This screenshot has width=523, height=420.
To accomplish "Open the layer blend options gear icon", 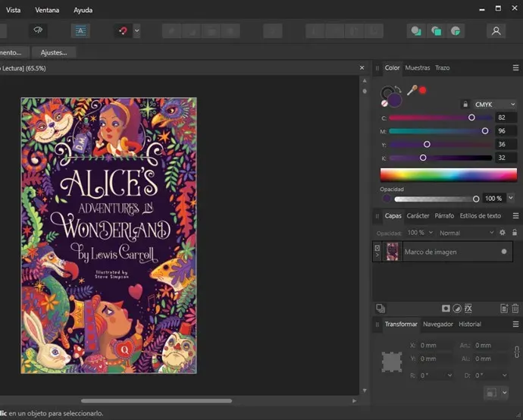I will coord(503,233).
